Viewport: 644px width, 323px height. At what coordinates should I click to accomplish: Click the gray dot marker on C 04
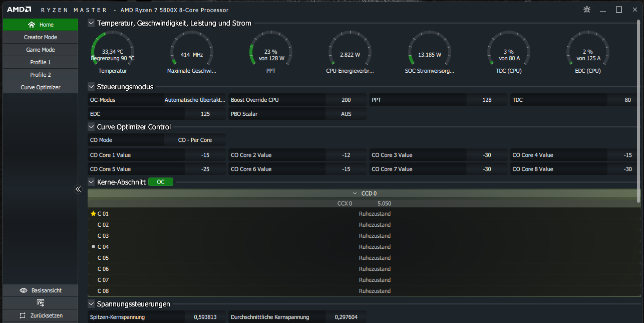93,247
